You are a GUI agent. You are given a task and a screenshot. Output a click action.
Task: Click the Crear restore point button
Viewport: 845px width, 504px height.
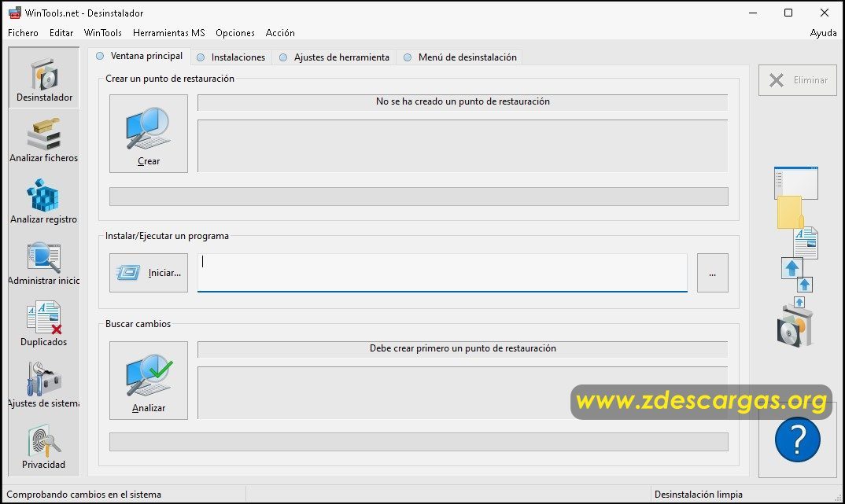click(149, 134)
